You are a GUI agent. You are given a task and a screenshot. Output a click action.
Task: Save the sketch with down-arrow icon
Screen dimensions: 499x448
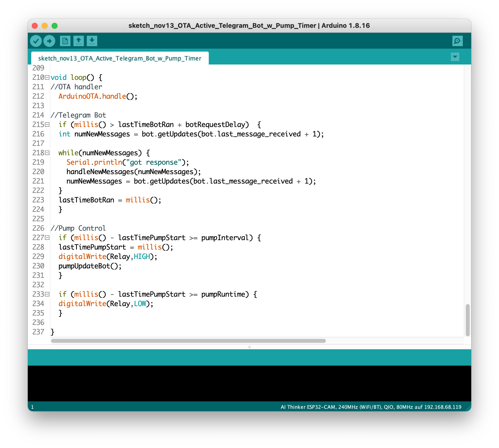pos(92,41)
